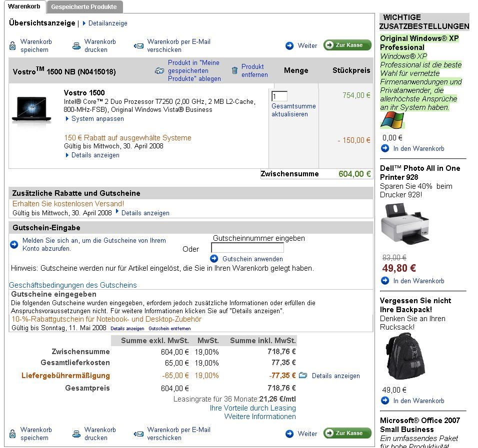
Task: Click Melden Sie sich an account link
Action: (x=94, y=245)
